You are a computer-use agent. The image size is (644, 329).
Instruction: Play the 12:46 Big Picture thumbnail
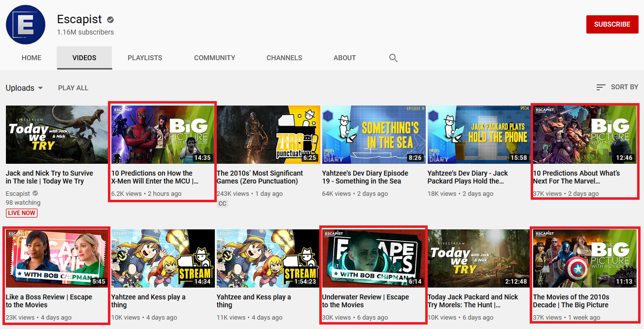tap(584, 135)
